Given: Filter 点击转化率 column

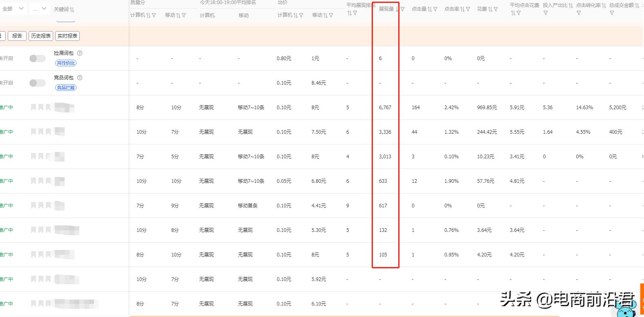Looking at the screenshot, I should click(579, 13).
